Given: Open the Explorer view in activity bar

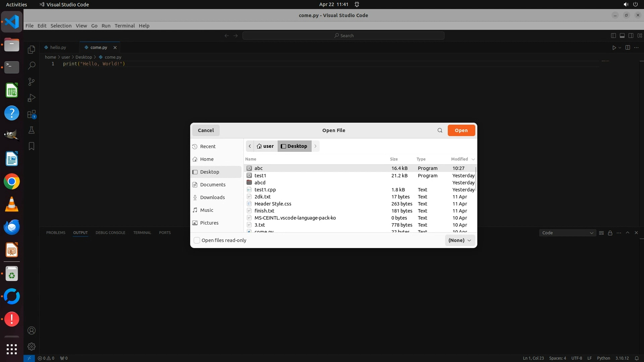Looking at the screenshot, I should coord(32,50).
